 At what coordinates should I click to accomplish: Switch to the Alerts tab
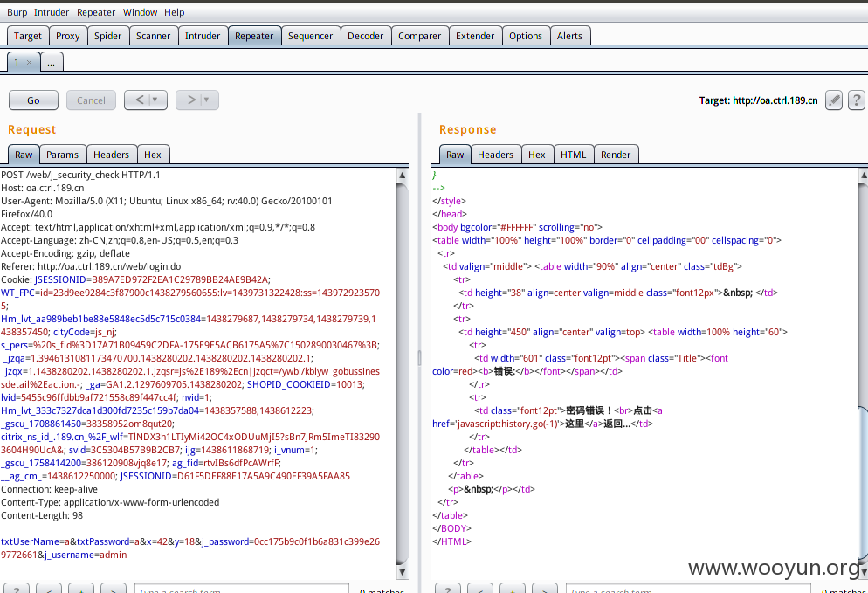[569, 36]
